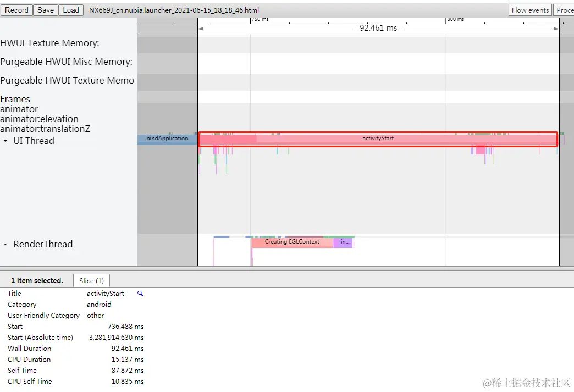
Task: Collapse the UI Thread track
Action: (5, 141)
